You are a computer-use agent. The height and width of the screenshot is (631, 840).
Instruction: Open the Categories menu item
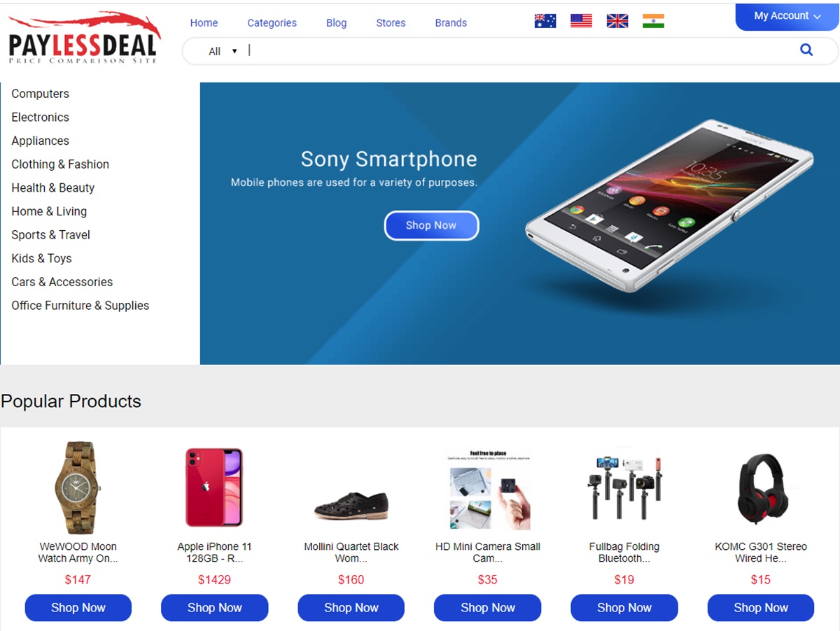coord(272,23)
